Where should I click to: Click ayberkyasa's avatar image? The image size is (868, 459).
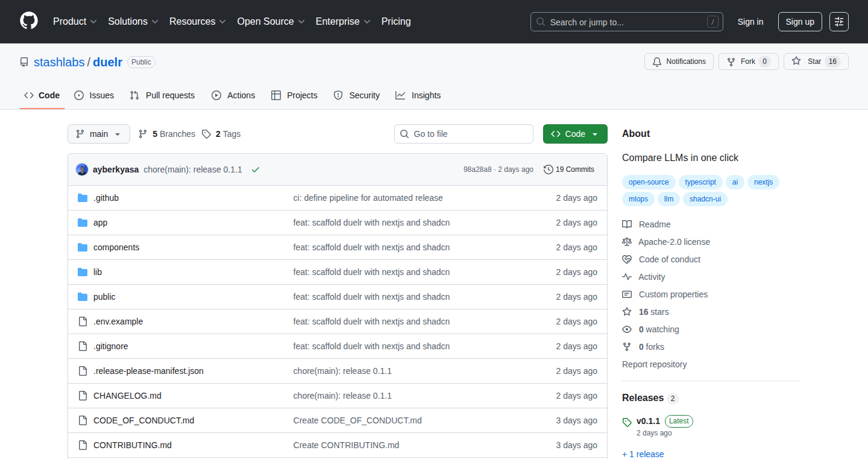tap(82, 169)
